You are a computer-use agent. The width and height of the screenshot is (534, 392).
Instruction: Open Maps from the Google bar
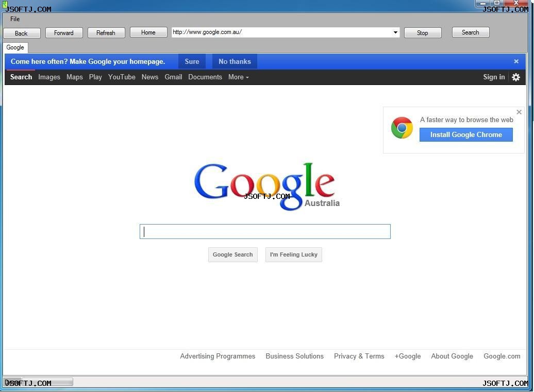click(75, 77)
